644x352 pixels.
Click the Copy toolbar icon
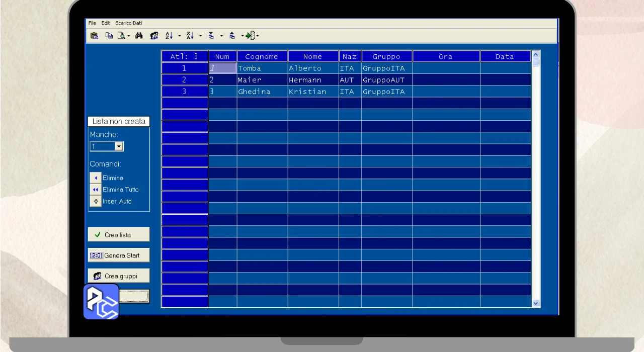coord(109,36)
